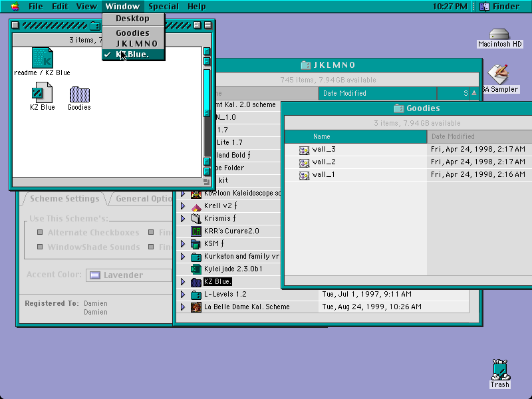This screenshot has width=532, height=399.
Task: Click the file name "wall_3"
Action: coord(324,149)
